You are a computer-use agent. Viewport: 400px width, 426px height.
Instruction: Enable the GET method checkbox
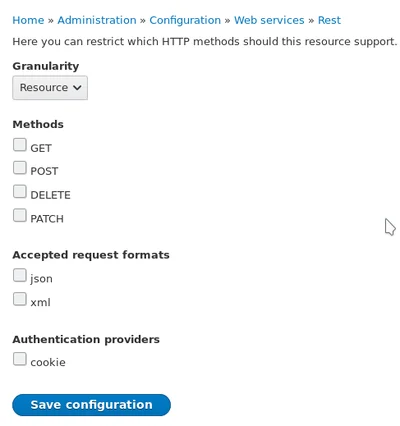click(x=20, y=145)
